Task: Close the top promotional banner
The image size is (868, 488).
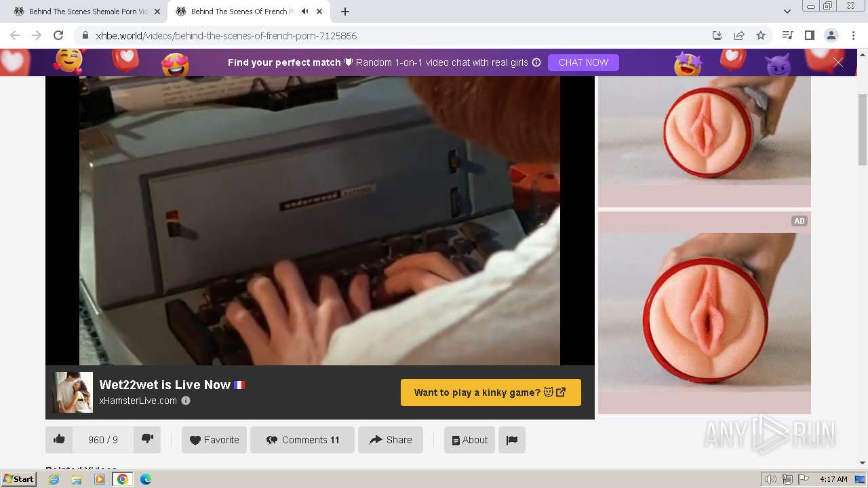Action: [x=838, y=62]
